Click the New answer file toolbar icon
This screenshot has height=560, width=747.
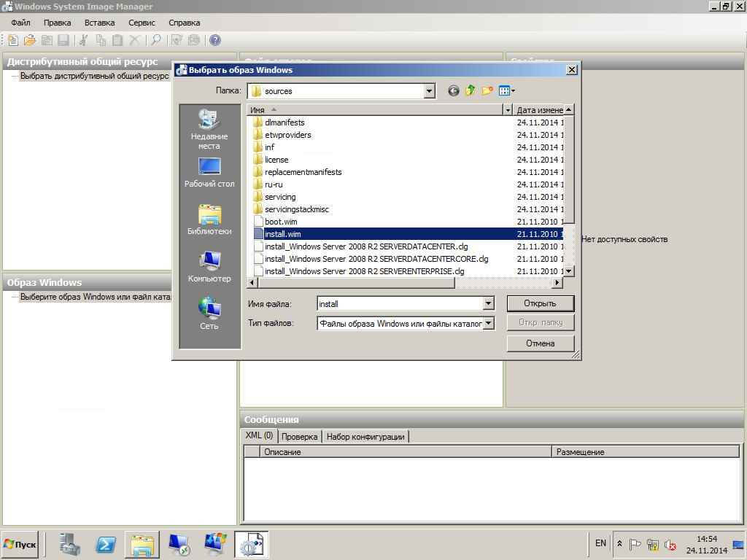click(13, 41)
